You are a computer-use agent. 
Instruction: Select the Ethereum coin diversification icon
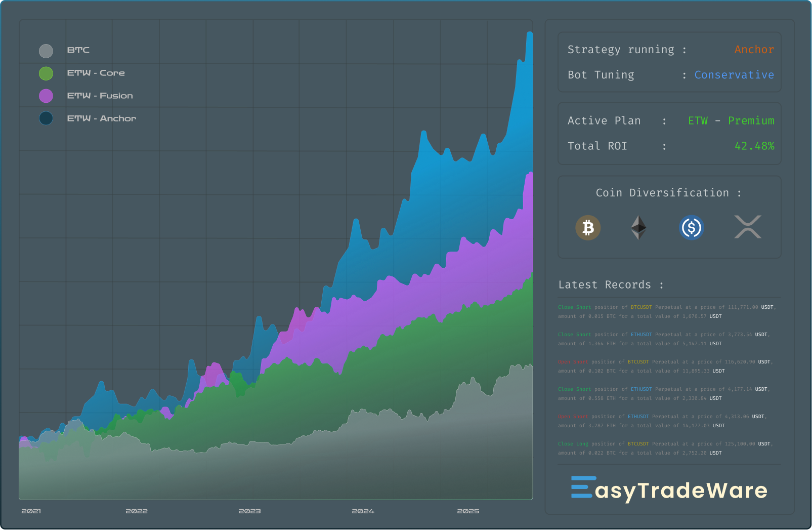639,228
